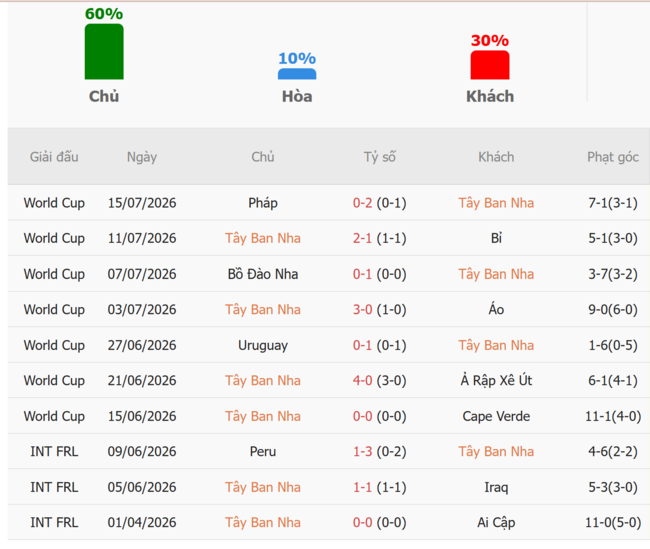Viewport: 650px width, 549px height.
Task: Open the 0-2 score against Pháp
Action: click(x=362, y=203)
